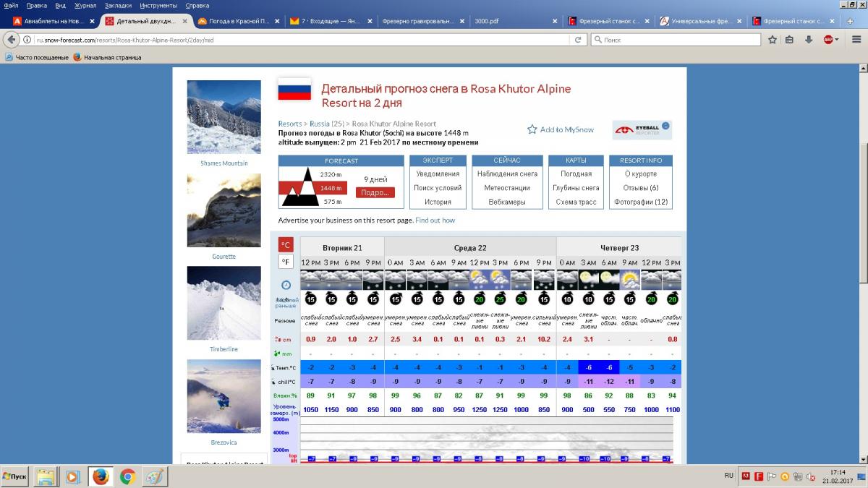Screen dimensions: 868x488
Task: Open the Файл menu
Action: (x=11, y=5)
